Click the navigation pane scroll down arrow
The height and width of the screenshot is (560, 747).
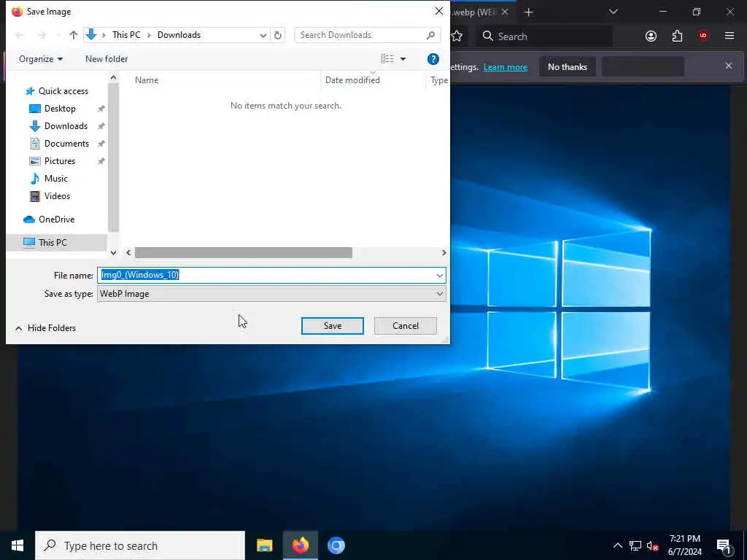[113, 253]
